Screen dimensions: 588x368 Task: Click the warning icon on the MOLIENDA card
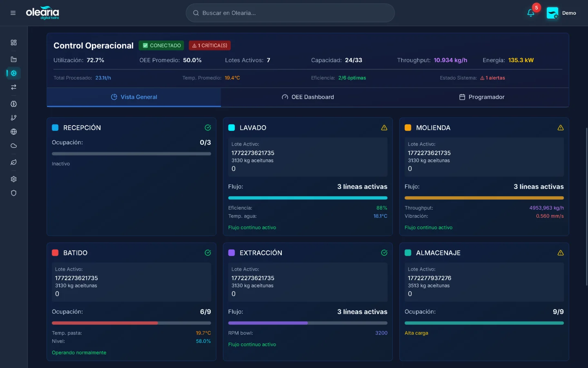560,128
